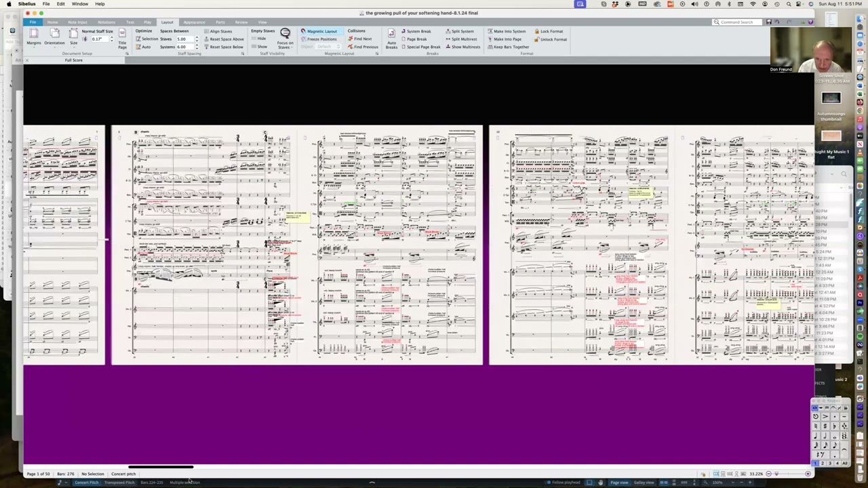Click Make Into Page

point(505,39)
